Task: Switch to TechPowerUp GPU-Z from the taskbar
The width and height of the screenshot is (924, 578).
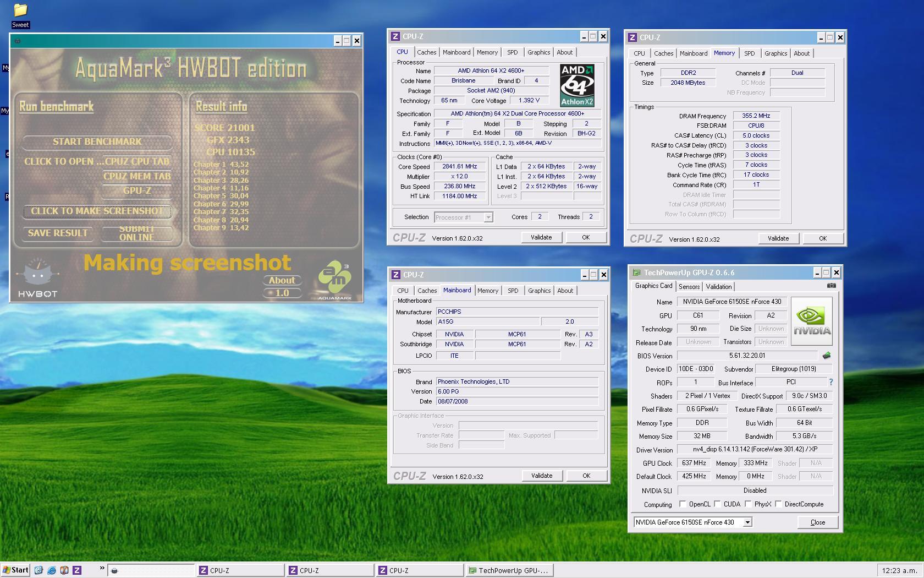Action: click(510, 570)
